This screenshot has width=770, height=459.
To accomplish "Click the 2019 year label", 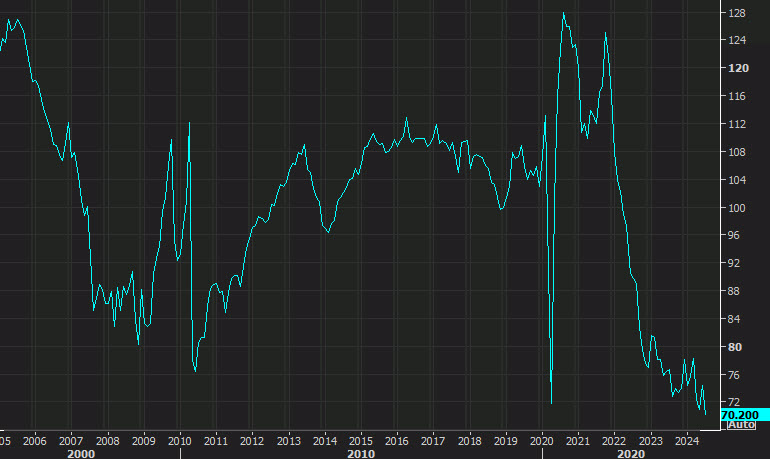I will click(x=506, y=441).
